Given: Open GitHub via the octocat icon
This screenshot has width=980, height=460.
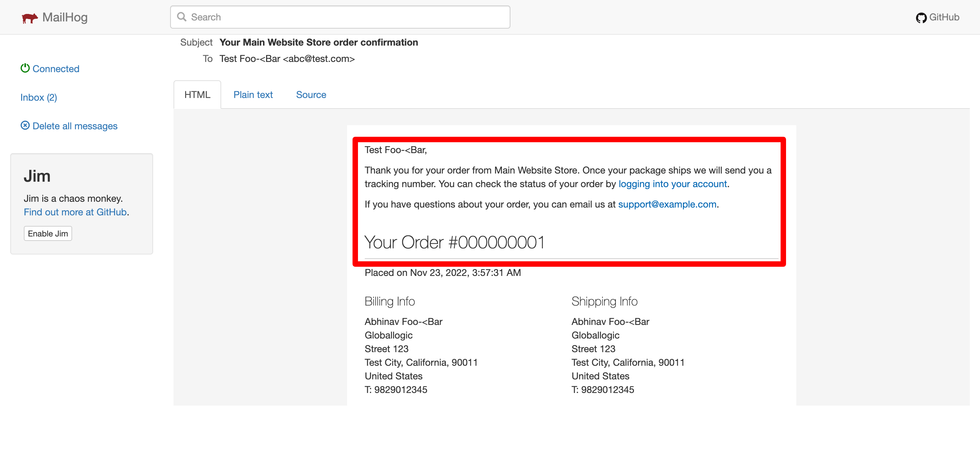Looking at the screenshot, I should click(922, 17).
